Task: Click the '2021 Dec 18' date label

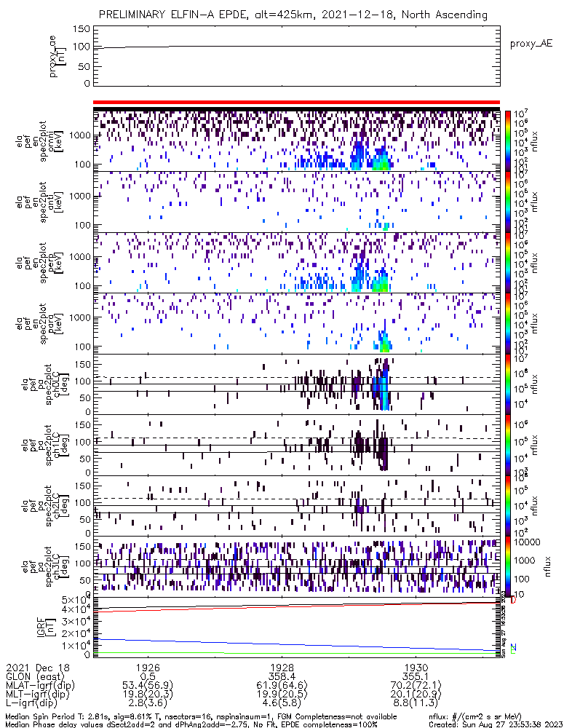Action: 33,666
